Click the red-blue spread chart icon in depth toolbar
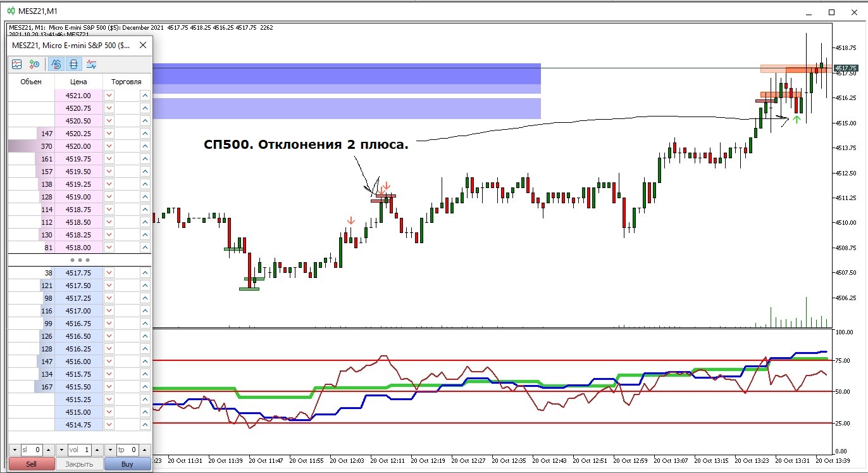 tap(92, 64)
